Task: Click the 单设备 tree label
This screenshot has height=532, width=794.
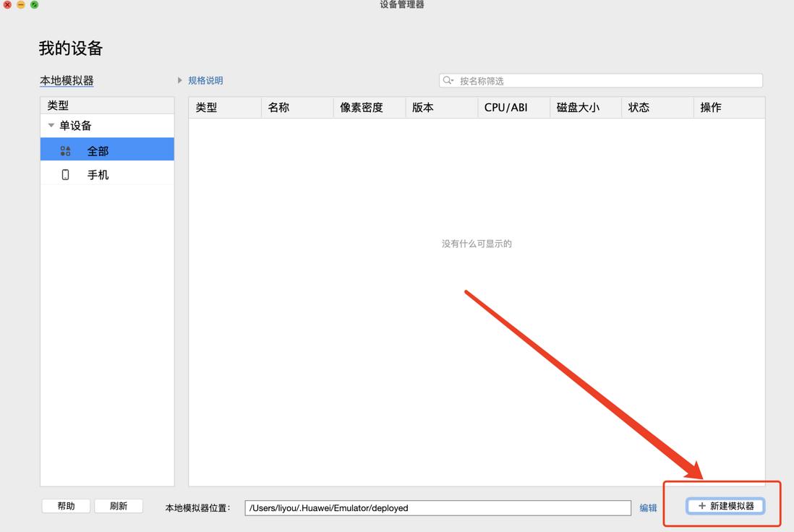Action: pyautogui.click(x=75, y=126)
